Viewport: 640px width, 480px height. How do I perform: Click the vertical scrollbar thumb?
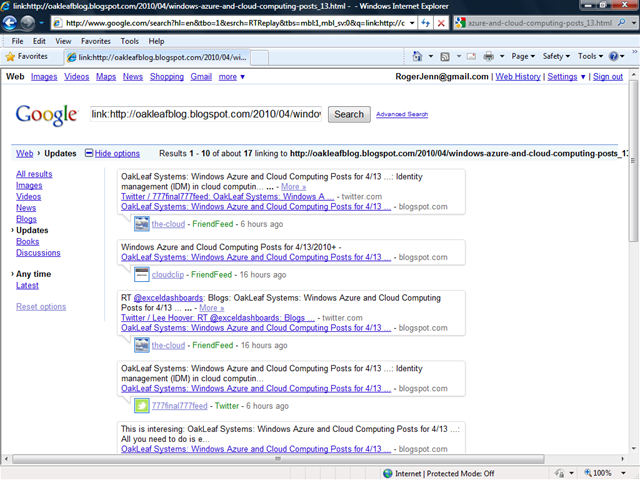633,159
